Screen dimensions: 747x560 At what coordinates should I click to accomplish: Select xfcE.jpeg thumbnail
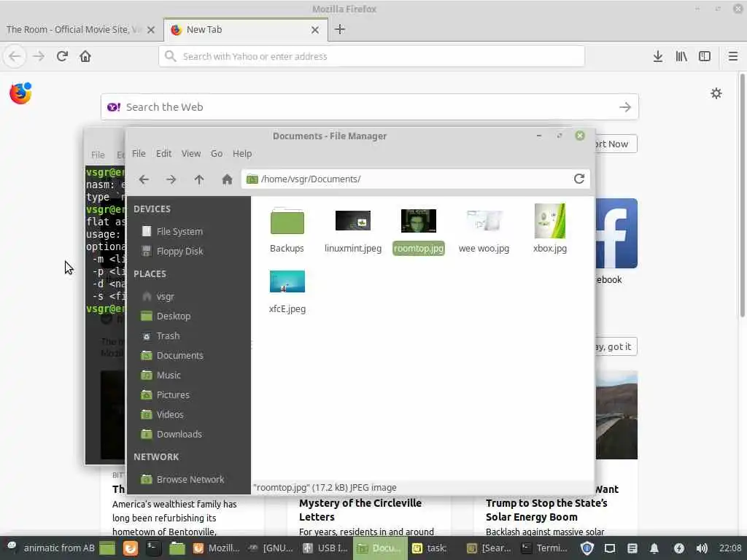[x=287, y=281]
